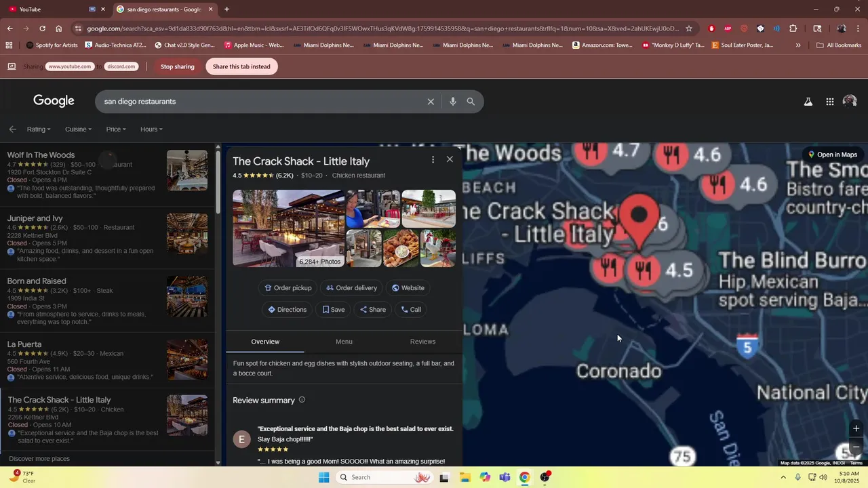Submit search with the magnifier icon
868x488 pixels.
point(471,102)
